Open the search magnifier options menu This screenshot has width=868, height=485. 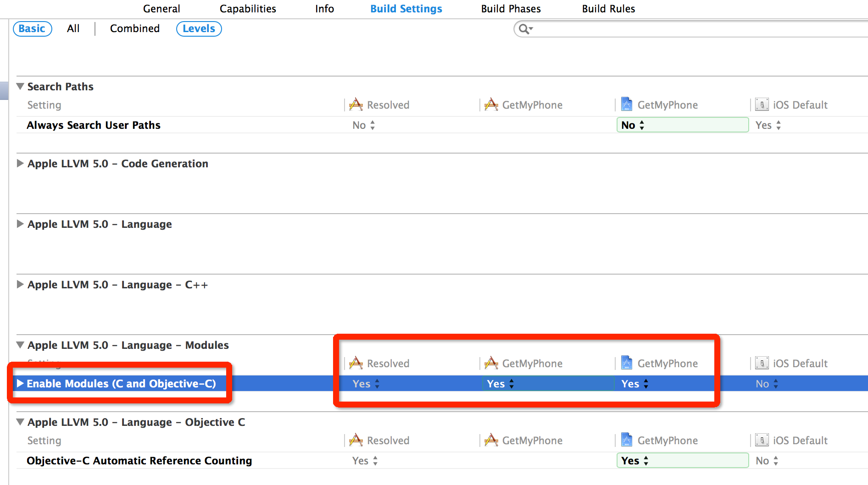[x=525, y=29]
